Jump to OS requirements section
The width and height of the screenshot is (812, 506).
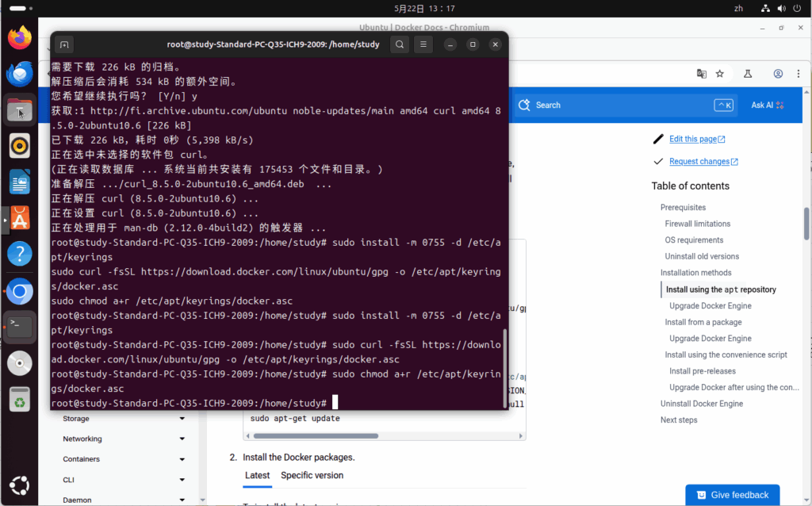[x=694, y=240]
